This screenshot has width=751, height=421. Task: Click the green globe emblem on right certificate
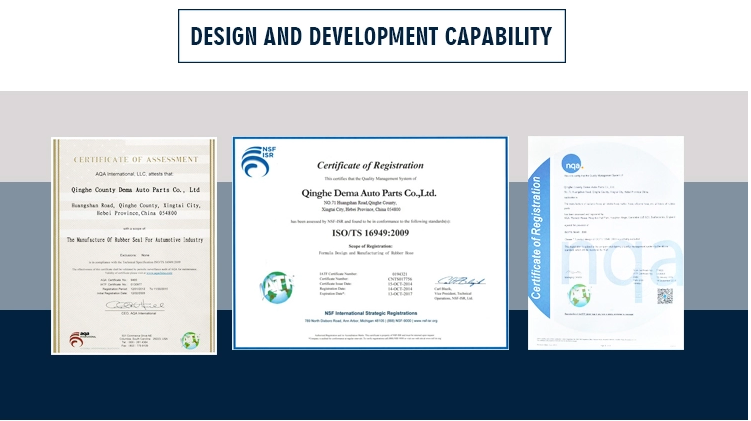[x=579, y=295]
